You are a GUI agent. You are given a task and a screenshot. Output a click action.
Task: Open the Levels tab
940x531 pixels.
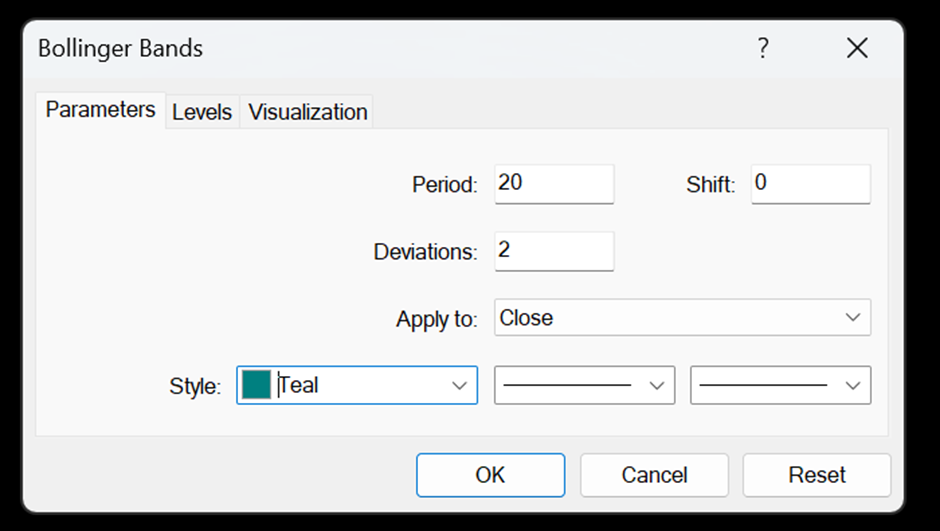pos(202,112)
